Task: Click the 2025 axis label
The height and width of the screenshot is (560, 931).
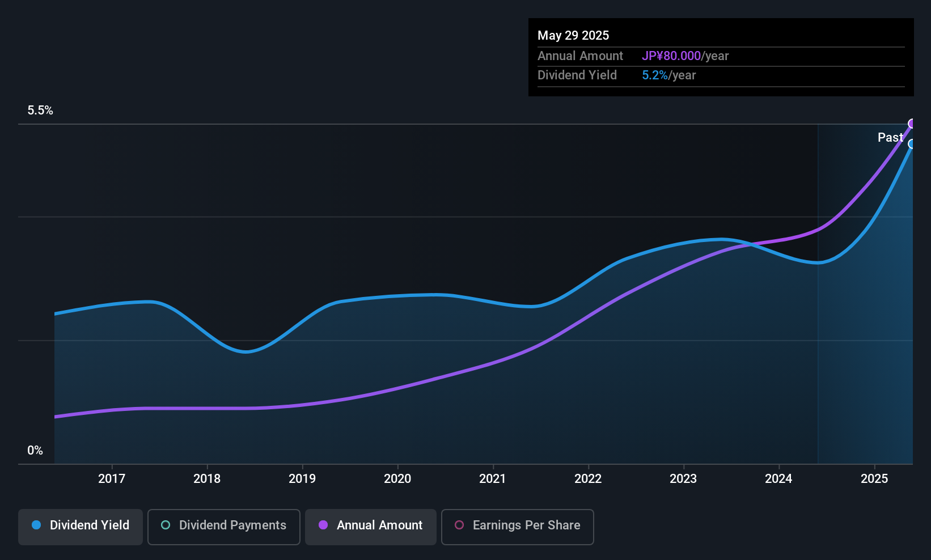Action: point(874,478)
